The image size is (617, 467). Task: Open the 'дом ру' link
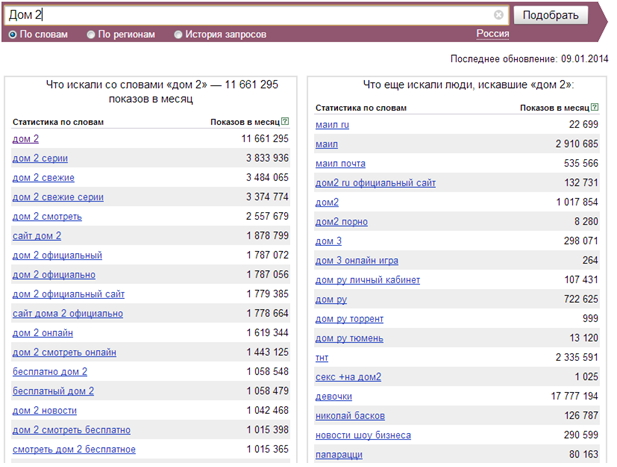[x=331, y=299]
